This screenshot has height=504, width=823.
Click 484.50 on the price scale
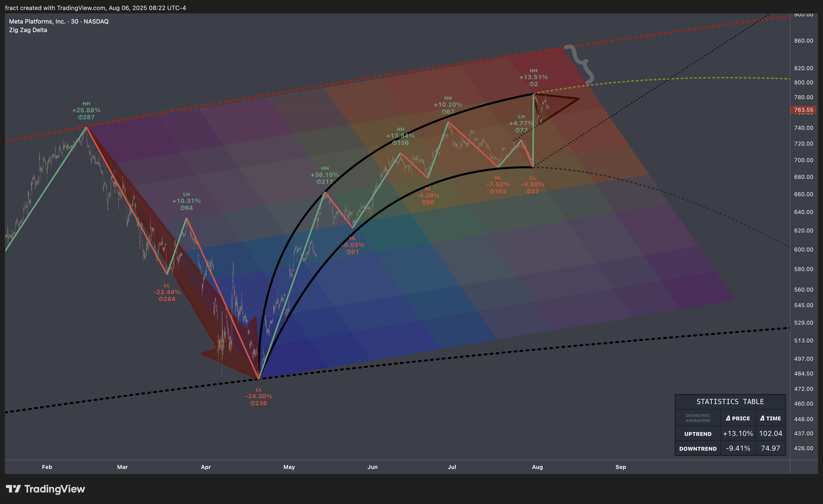804,374
